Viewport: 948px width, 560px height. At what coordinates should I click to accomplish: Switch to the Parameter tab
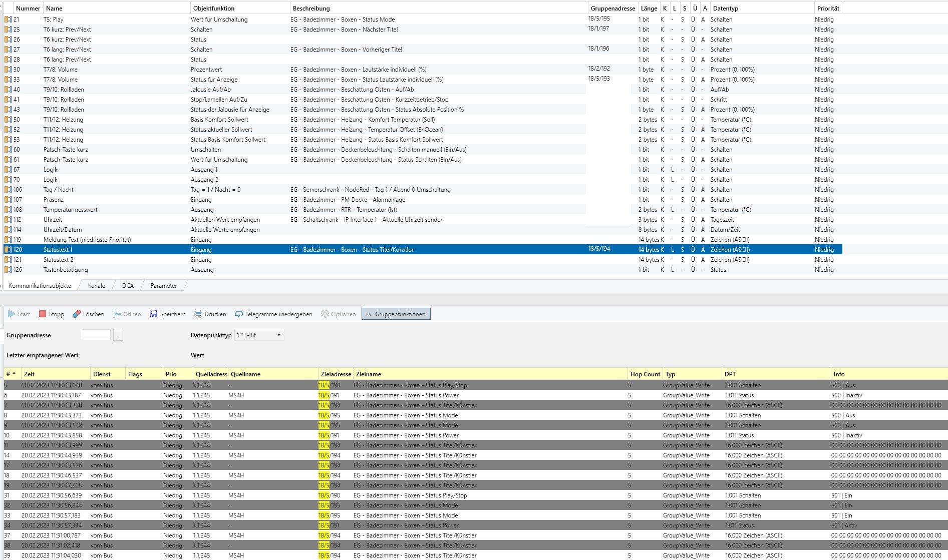164,286
